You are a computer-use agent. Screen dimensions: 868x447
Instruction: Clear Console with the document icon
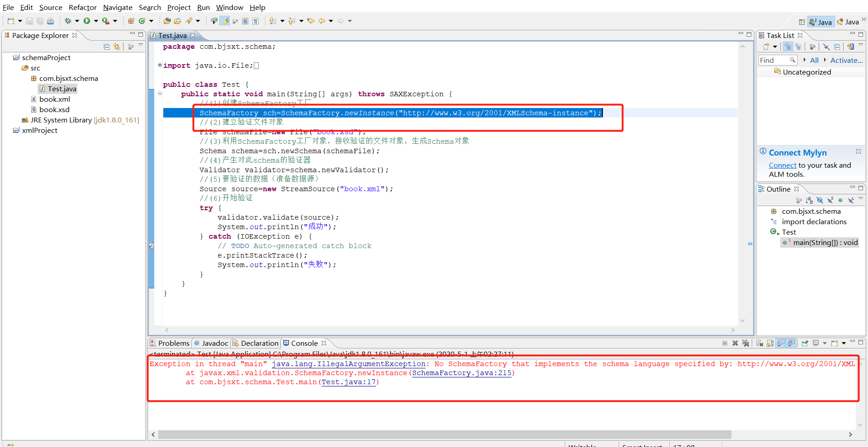coord(760,343)
